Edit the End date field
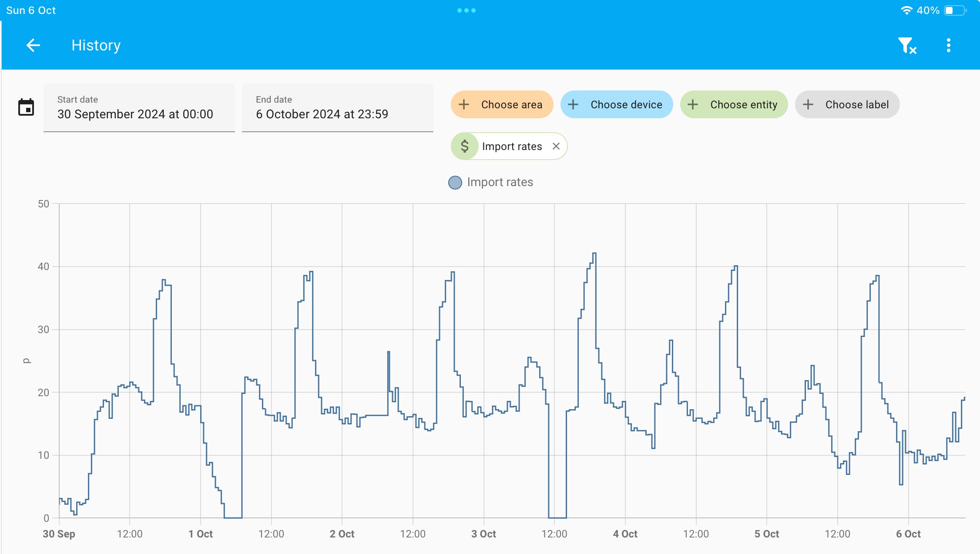Screen dimensions: 980x554 [x=338, y=108]
